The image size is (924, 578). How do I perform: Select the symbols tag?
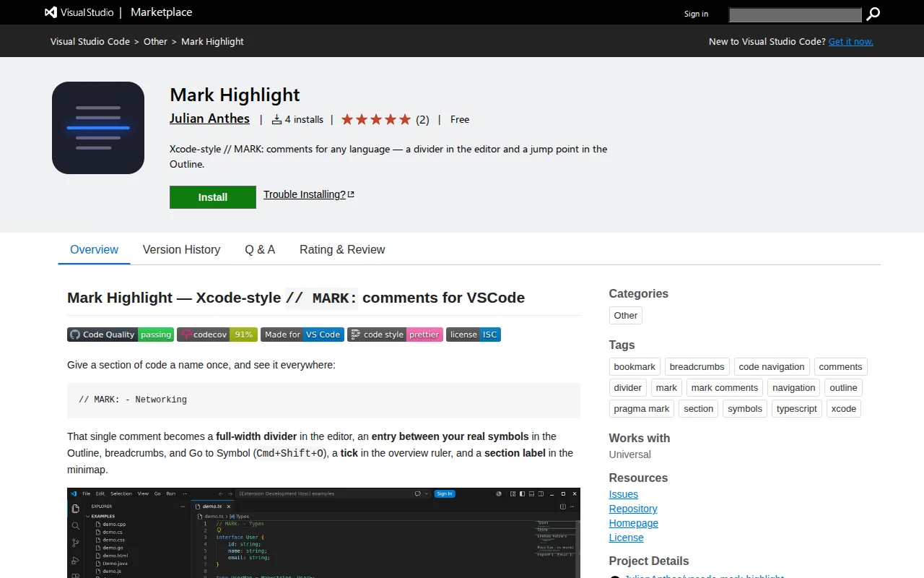click(x=745, y=408)
